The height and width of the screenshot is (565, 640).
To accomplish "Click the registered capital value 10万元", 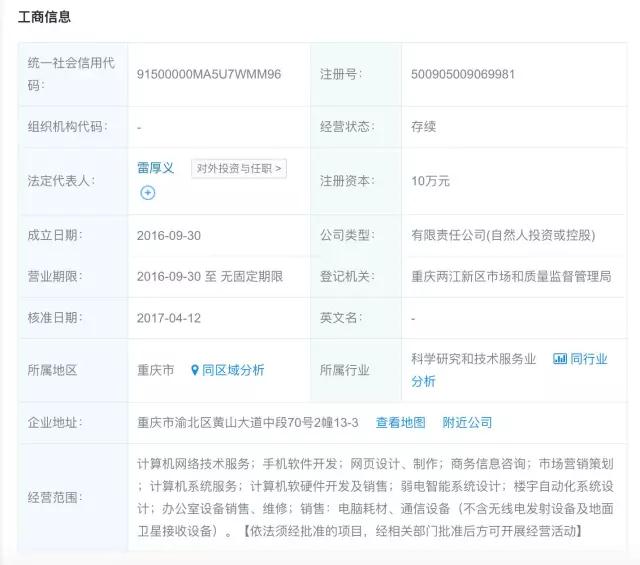I will click(430, 181).
